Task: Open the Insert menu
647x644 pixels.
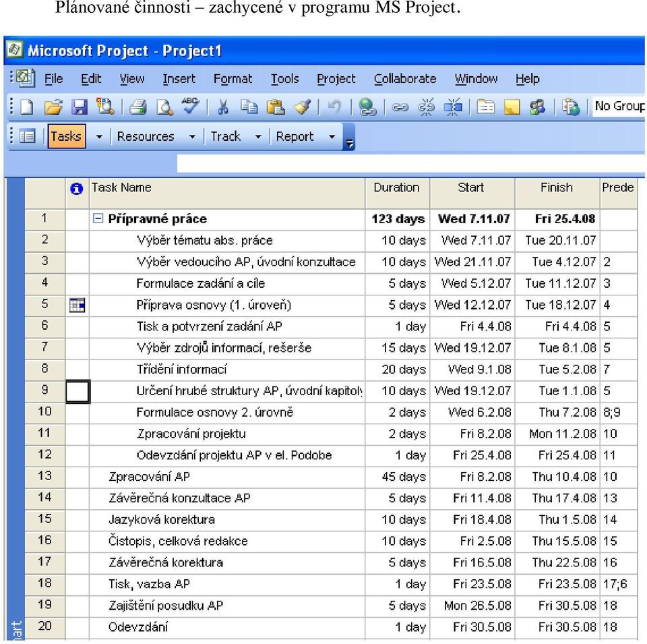Action: point(179,78)
